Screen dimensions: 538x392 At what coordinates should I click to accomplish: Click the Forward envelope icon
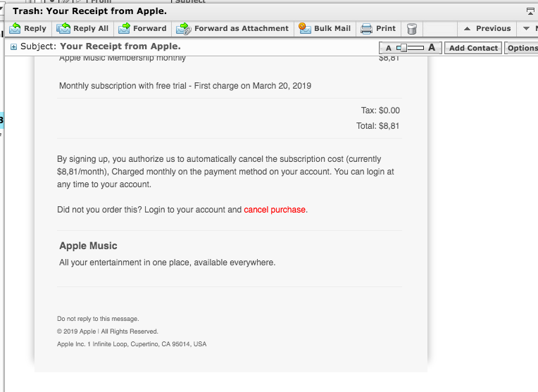pos(124,28)
